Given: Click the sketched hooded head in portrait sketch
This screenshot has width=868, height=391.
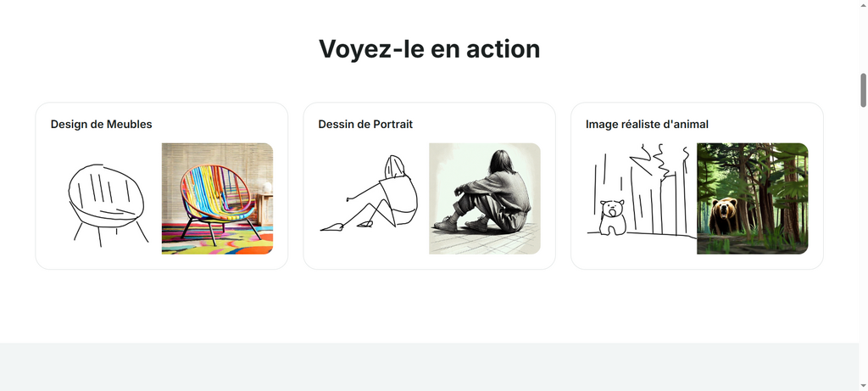Looking at the screenshot, I should pos(395,167).
